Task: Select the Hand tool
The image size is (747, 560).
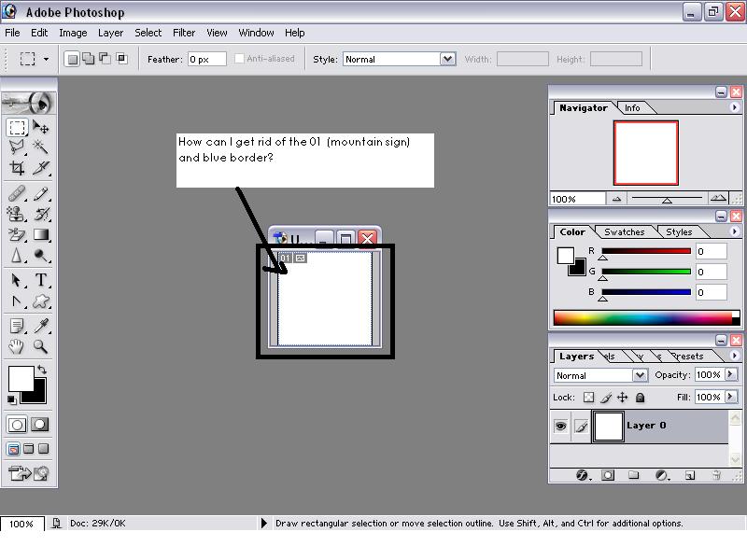Action: coord(17,346)
